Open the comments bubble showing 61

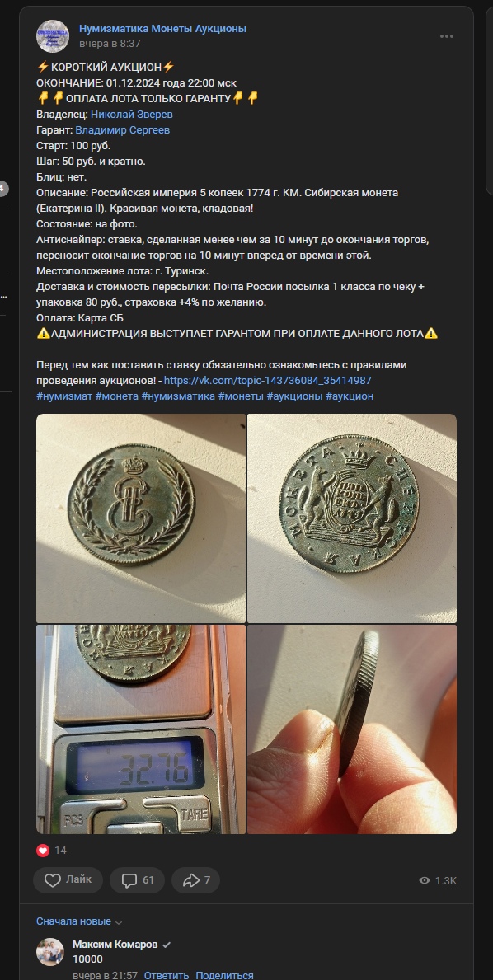point(138,880)
